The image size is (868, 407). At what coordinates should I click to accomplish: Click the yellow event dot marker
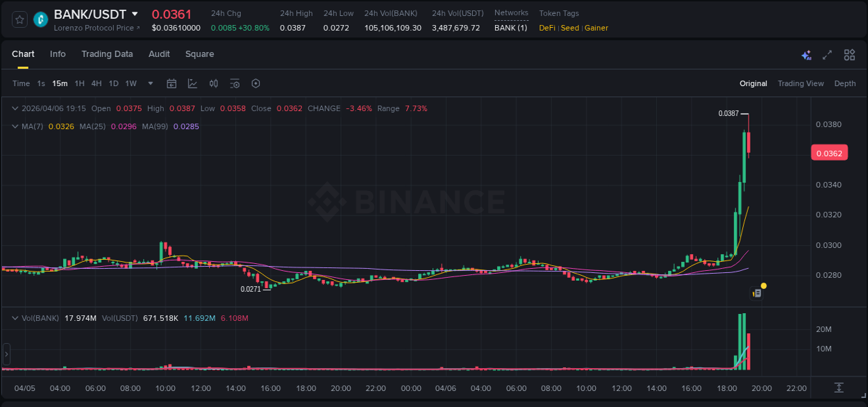click(x=764, y=285)
